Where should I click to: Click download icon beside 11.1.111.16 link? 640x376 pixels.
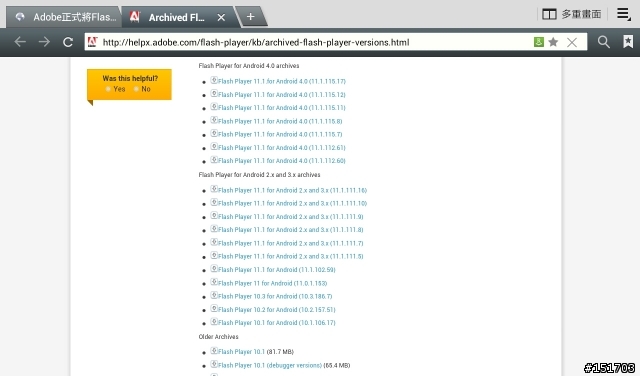(214, 189)
